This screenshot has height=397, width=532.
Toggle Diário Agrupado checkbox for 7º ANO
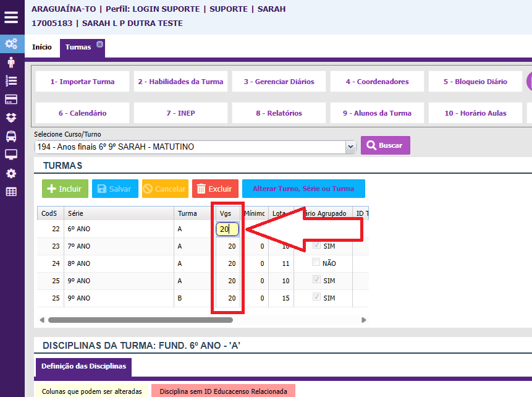point(316,246)
